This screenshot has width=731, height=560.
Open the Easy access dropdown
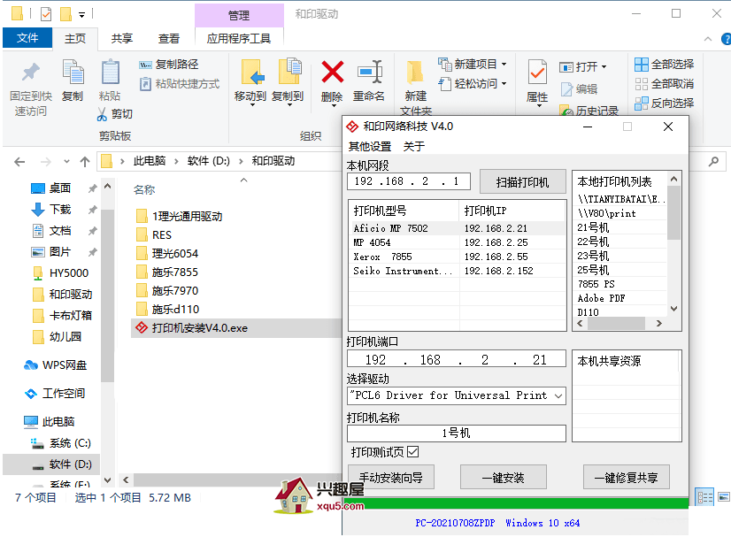[504, 84]
